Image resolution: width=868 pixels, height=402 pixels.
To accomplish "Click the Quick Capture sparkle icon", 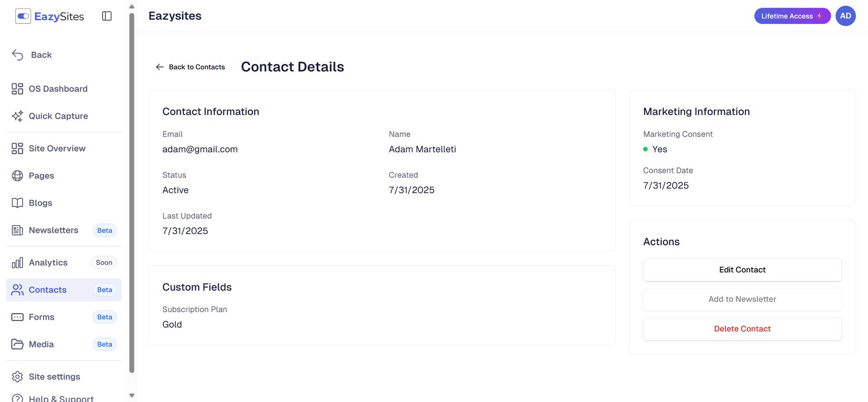I will (x=17, y=116).
